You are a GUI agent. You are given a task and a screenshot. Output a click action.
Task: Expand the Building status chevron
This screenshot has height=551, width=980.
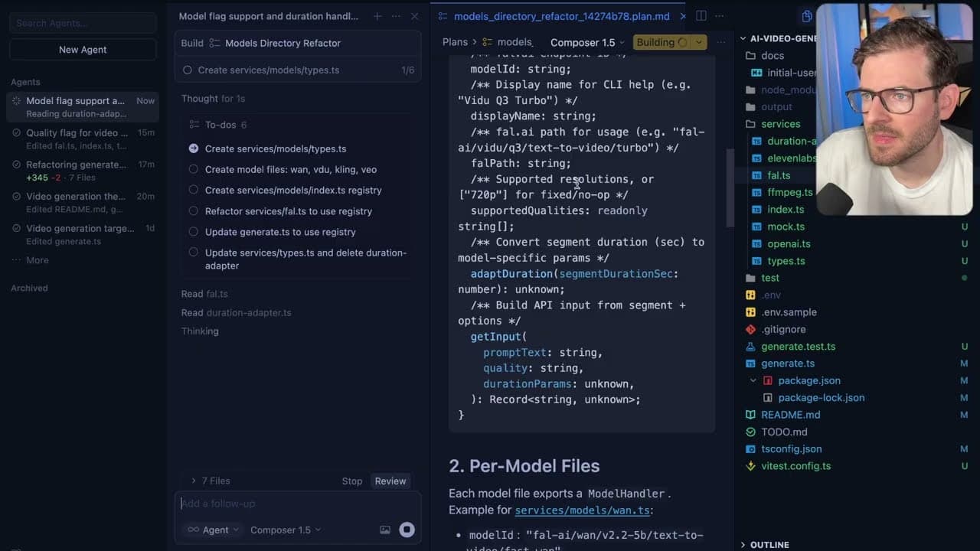click(x=698, y=42)
